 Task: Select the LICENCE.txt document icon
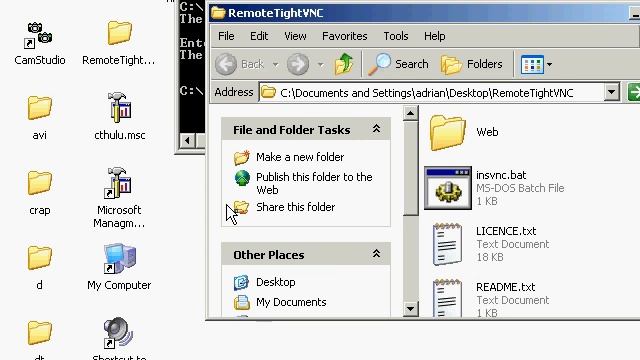point(447,244)
